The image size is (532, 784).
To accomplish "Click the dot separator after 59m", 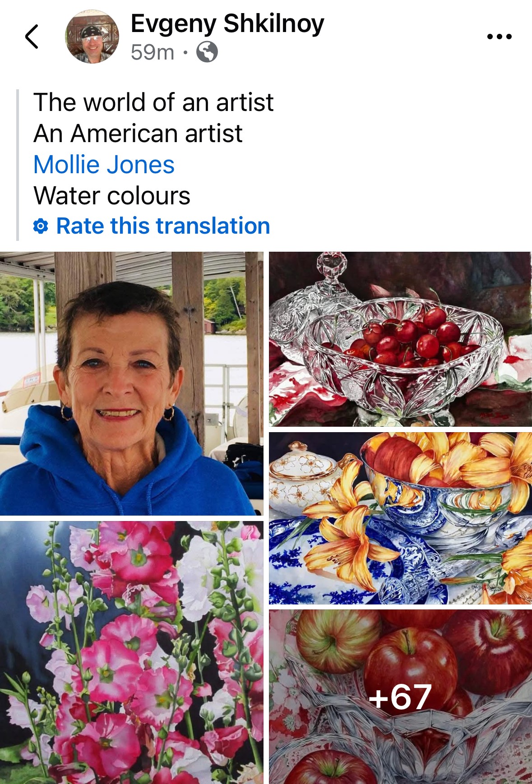I will pyautogui.click(x=185, y=52).
